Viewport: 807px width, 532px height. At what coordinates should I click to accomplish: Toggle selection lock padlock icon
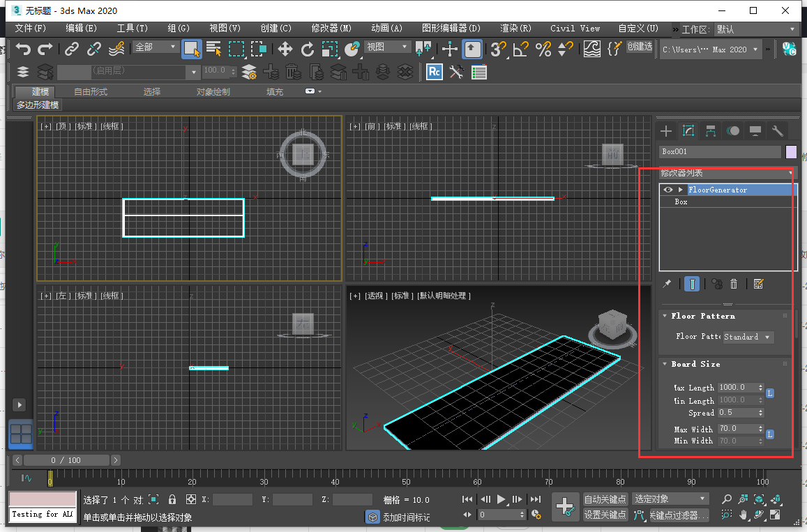[172, 499]
